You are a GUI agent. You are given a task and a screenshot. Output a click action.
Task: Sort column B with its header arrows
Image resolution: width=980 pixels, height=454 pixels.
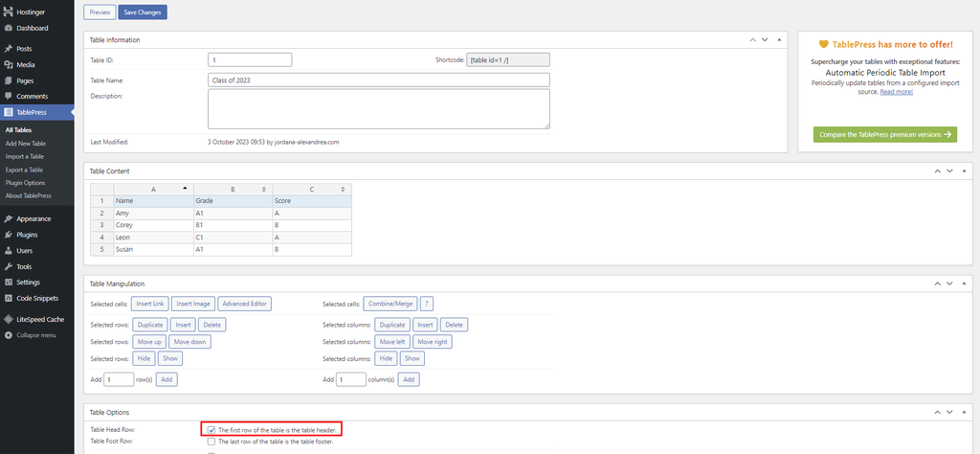[x=264, y=189]
